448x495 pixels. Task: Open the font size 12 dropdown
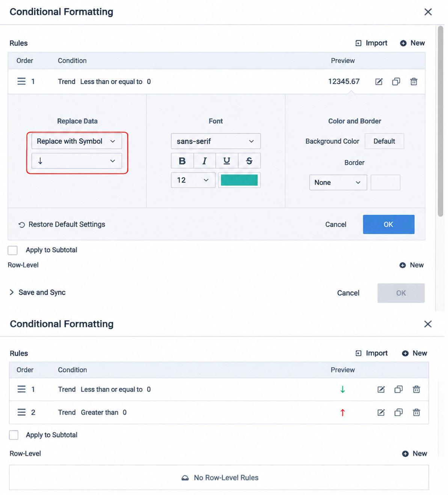point(193,180)
